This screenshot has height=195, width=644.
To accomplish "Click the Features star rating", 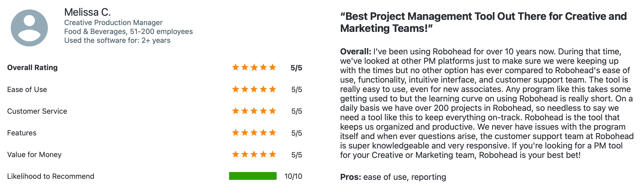I will 254,133.
